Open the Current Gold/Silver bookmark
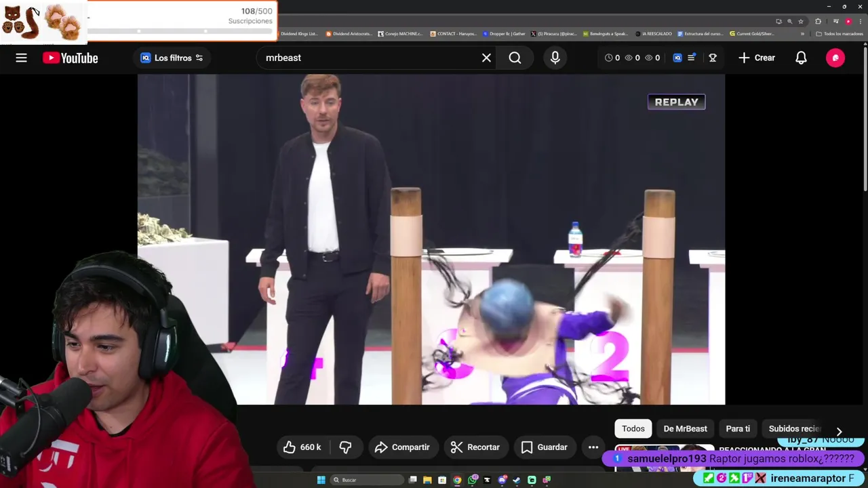Image resolution: width=868 pixels, height=488 pixels. tap(753, 33)
